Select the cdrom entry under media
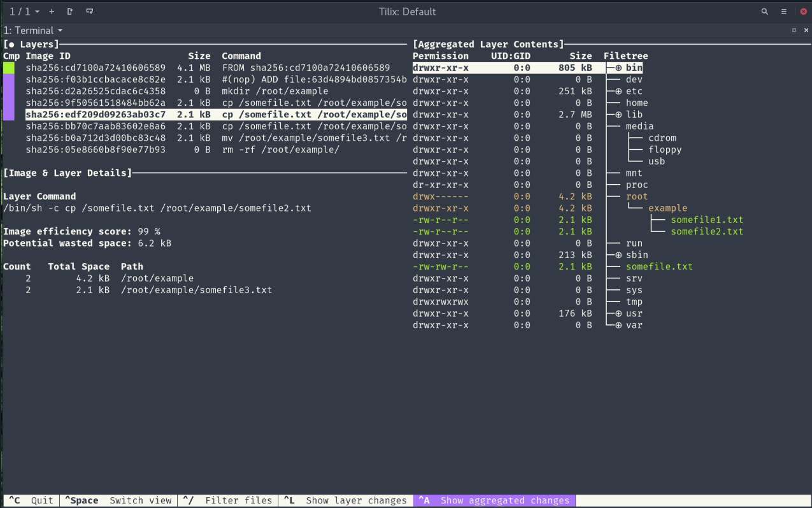 pos(662,138)
